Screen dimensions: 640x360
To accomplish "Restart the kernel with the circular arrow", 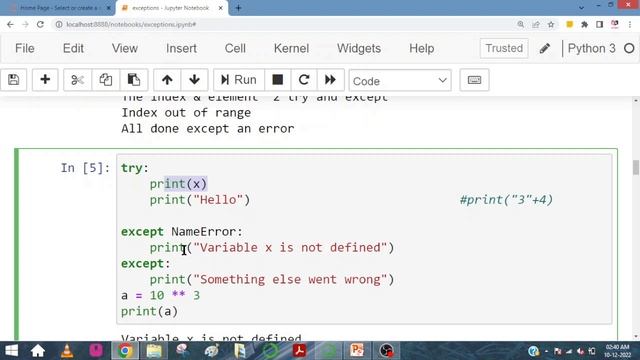I will coord(304,80).
